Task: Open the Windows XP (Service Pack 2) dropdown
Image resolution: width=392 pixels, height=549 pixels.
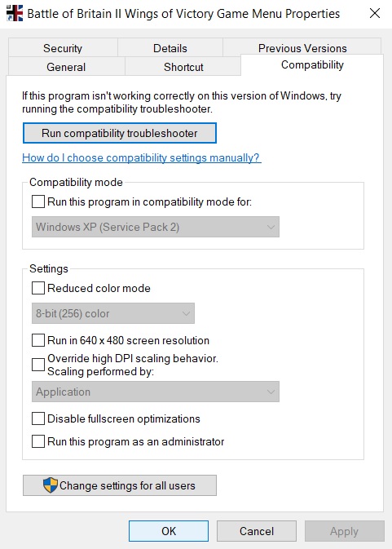Action: click(156, 227)
